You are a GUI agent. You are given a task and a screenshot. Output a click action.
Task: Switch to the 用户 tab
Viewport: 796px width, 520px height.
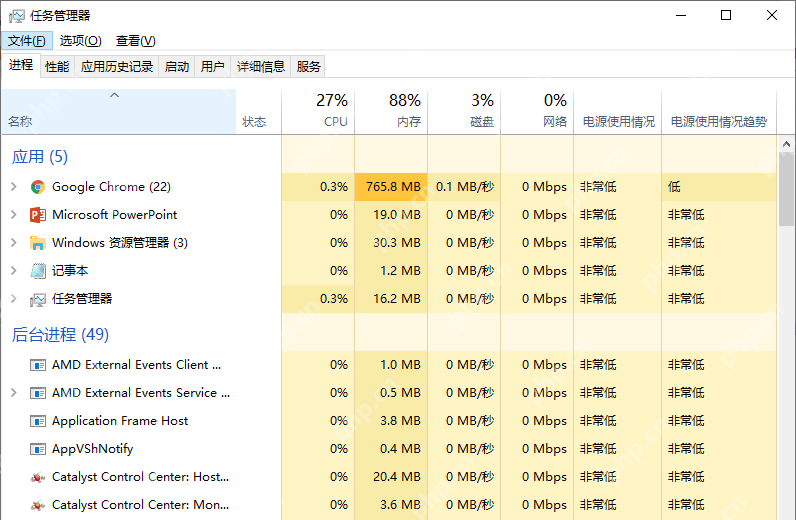pos(212,67)
